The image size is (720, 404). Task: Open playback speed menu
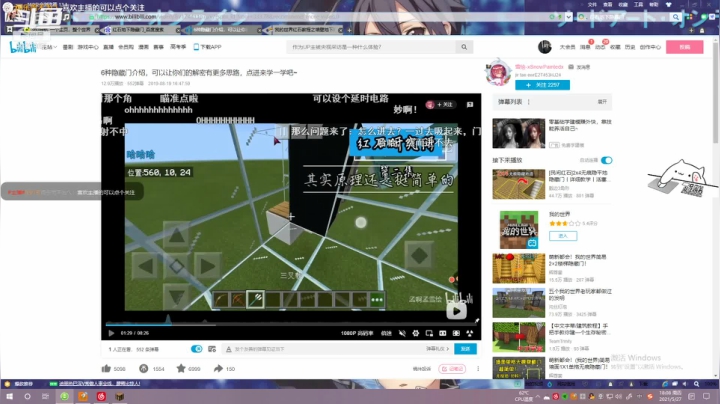coord(386,333)
